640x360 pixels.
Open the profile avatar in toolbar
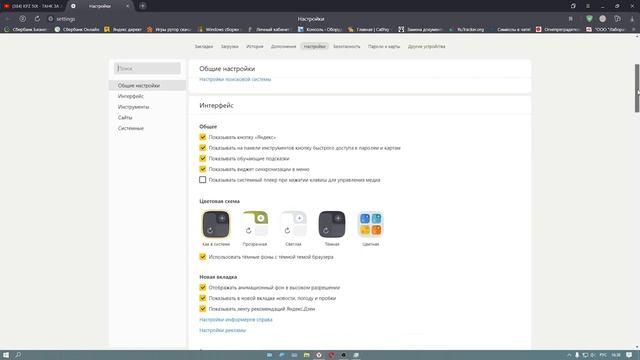(602, 19)
